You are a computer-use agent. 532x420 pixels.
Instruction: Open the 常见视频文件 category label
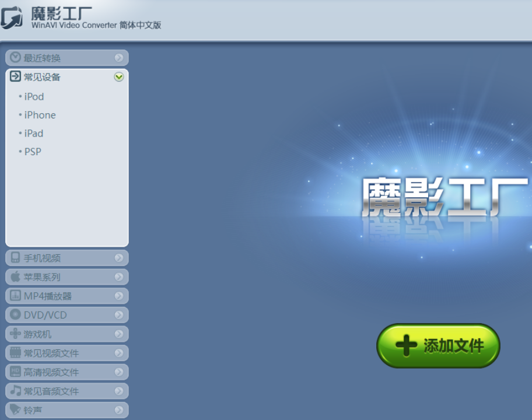coord(51,353)
